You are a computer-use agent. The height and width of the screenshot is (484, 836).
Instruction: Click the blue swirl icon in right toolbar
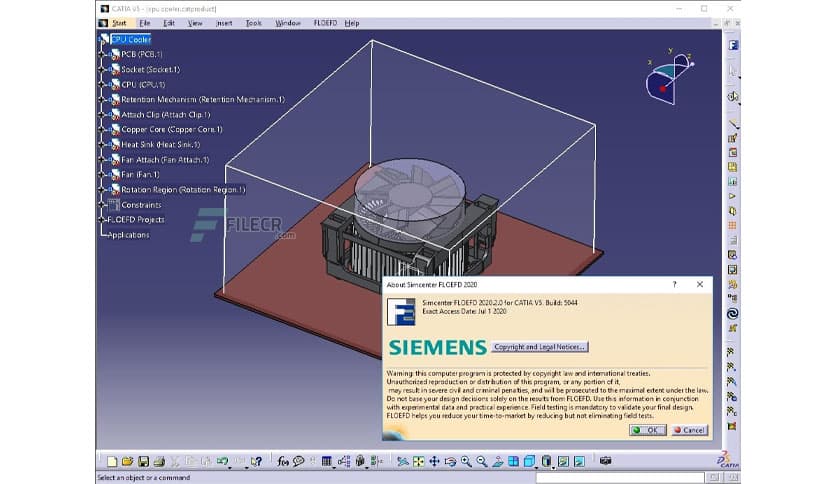tap(733, 314)
